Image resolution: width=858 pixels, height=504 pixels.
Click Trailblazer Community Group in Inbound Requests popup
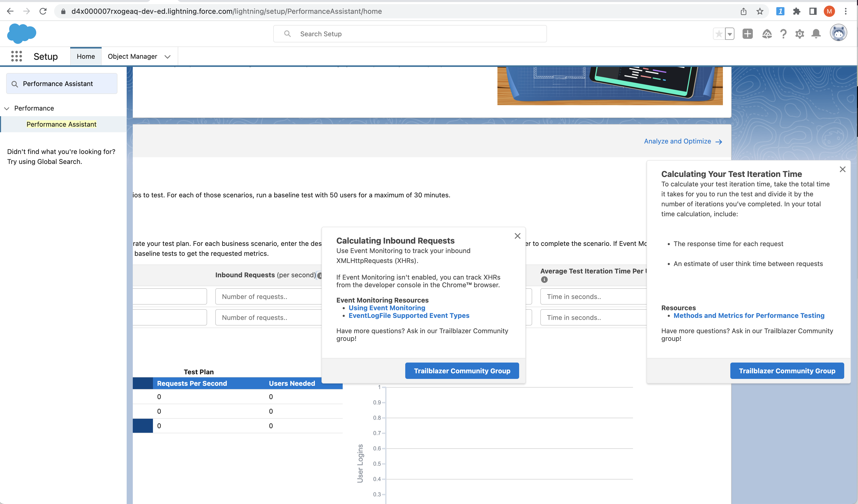pyautogui.click(x=462, y=371)
